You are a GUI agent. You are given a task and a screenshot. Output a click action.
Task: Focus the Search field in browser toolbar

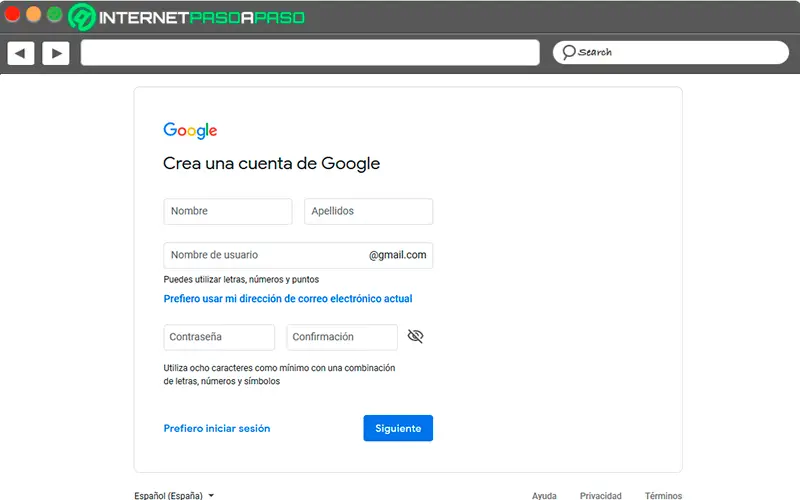point(670,53)
